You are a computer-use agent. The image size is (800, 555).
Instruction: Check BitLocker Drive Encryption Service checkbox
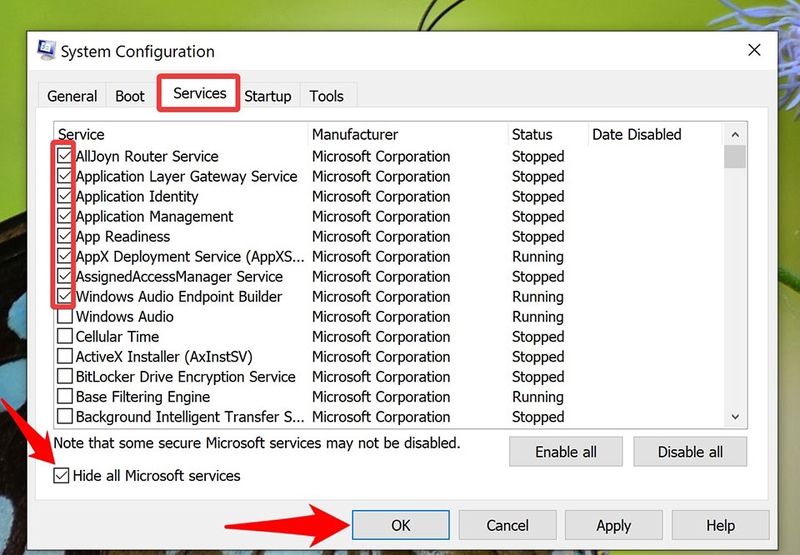coord(64,376)
